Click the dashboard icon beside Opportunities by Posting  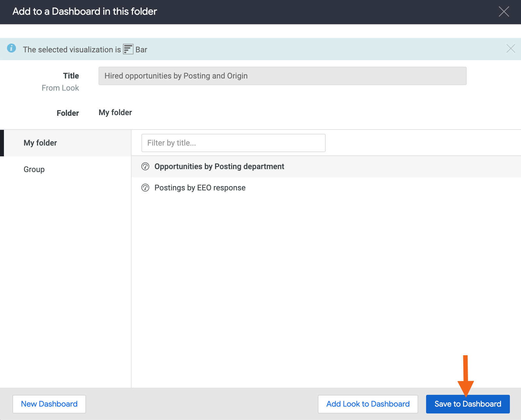(145, 166)
